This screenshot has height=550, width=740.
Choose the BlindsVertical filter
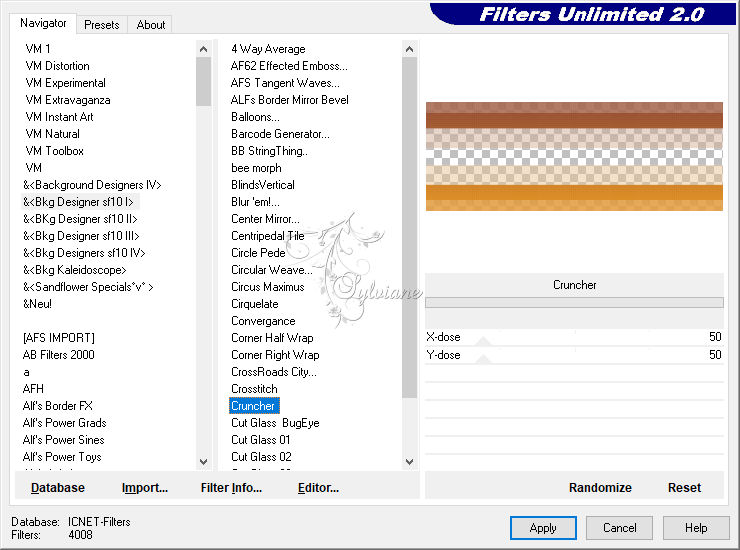[x=263, y=185]
